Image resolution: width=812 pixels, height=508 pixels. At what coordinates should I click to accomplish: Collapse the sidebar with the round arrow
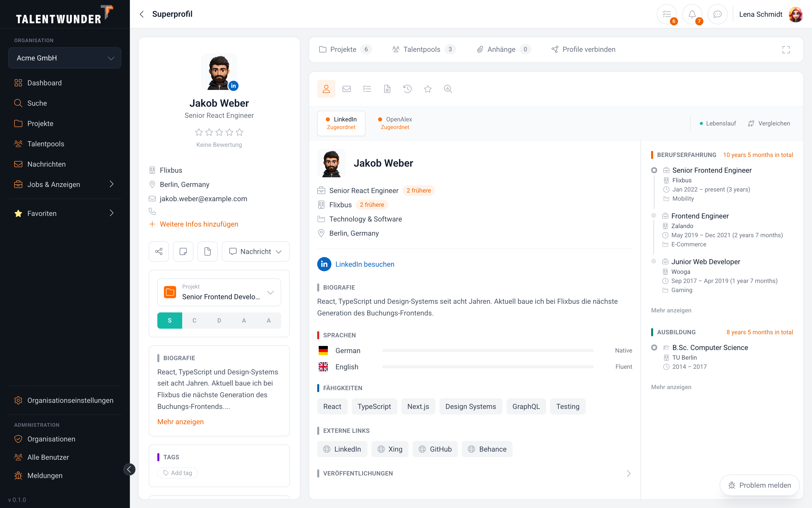129,469
